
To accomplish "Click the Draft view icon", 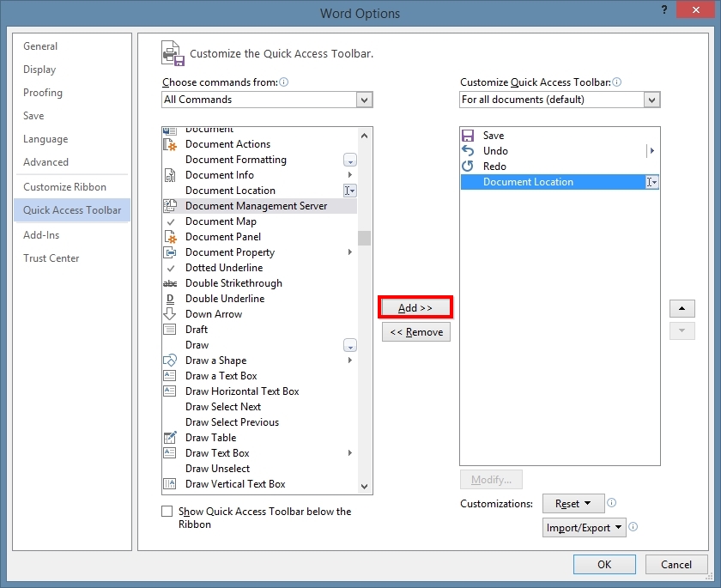I will point(170,330).
